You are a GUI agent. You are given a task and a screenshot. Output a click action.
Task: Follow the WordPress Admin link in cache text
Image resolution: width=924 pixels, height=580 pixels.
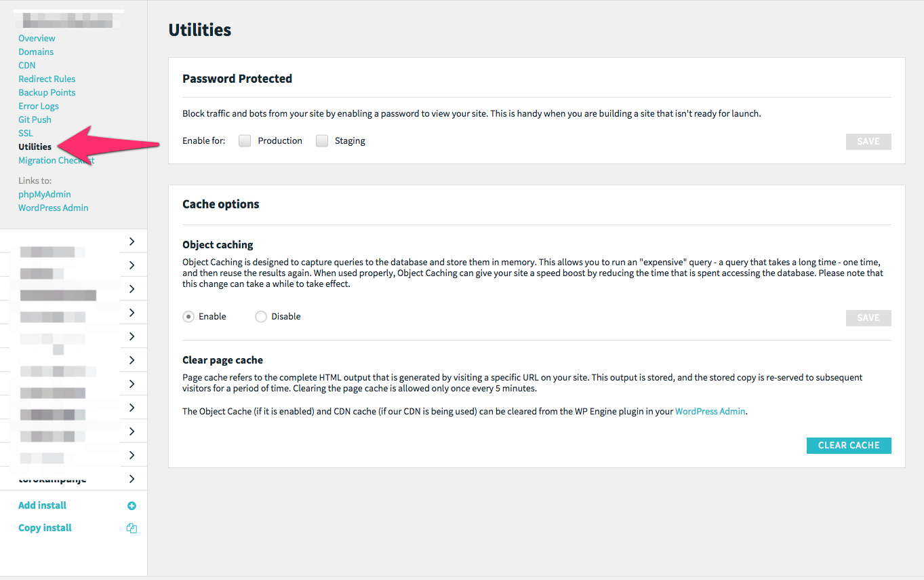(710, 411)
